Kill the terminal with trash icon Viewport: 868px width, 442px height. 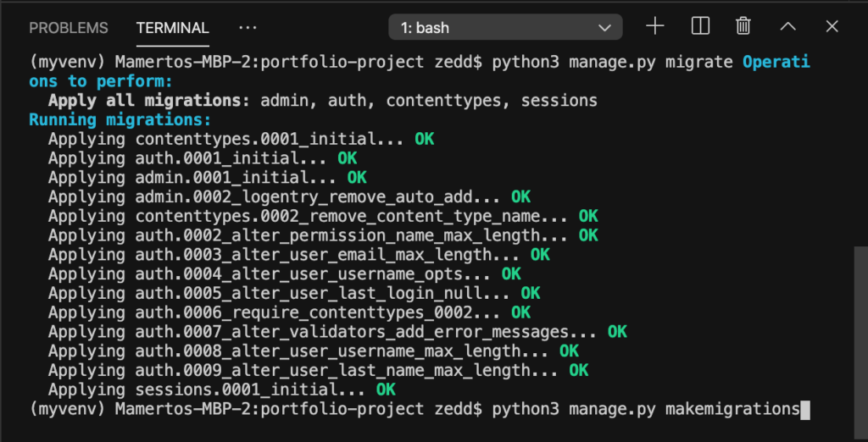(743, 26)
